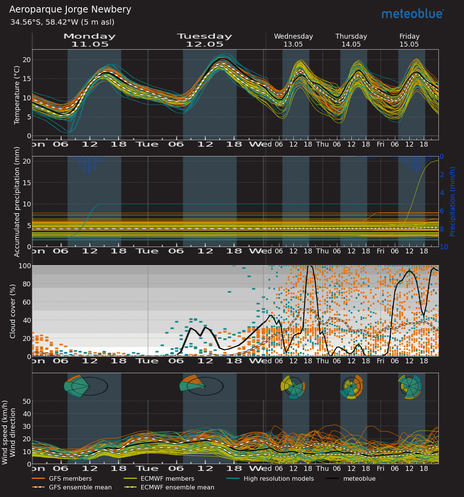The image size is (464, 497).
Task: Click Wednesday's wind rose icon
Action: (293, 387)
